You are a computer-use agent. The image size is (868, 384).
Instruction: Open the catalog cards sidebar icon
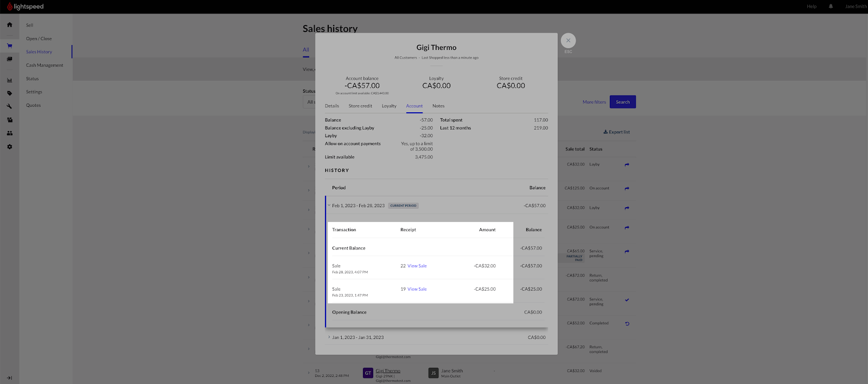point(9,59)
